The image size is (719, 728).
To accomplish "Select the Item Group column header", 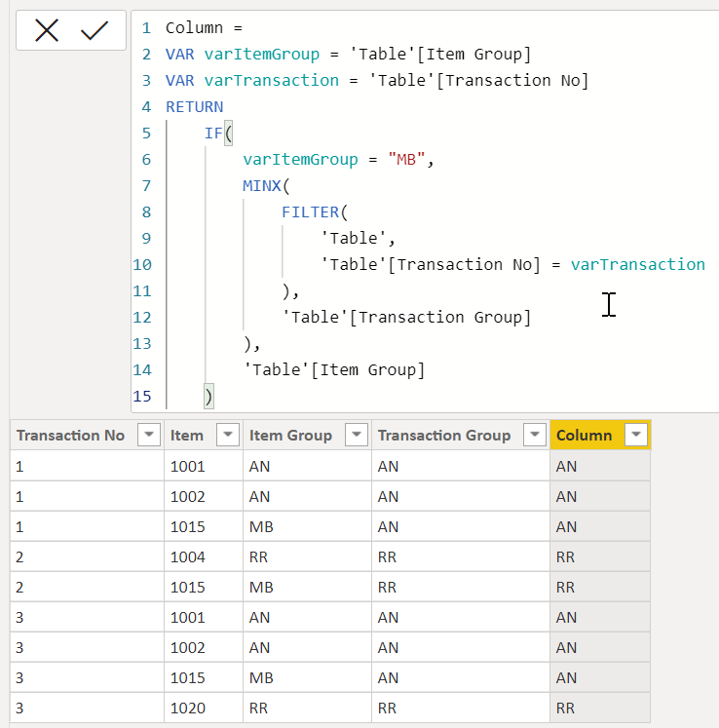I will [x=290, y=435].
